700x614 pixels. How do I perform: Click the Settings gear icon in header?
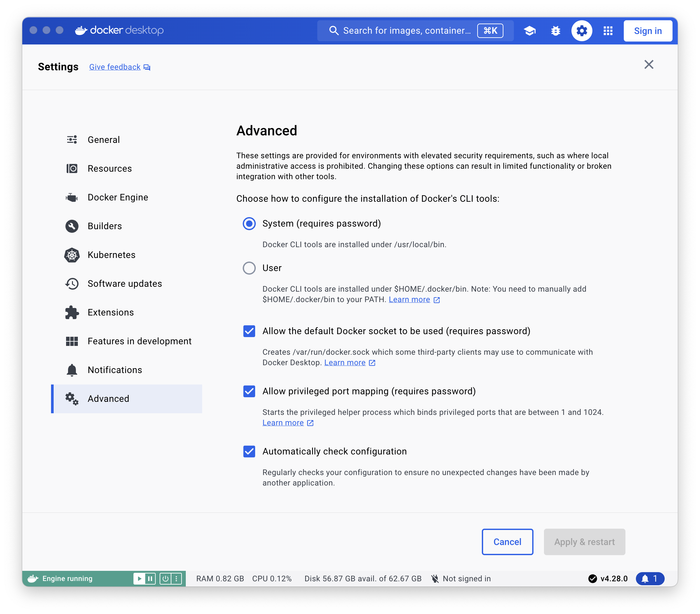tap(582, 31)
